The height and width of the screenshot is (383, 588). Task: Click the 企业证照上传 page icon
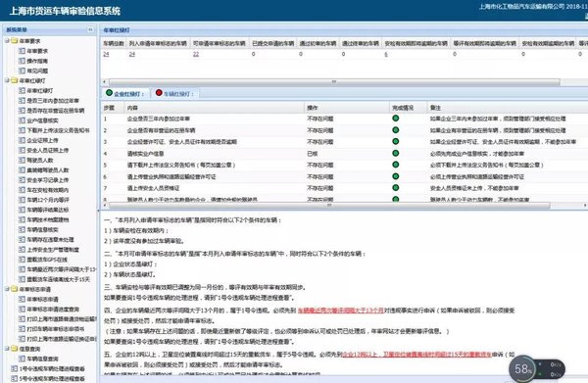pyautogui.click(x=23, y=140)
